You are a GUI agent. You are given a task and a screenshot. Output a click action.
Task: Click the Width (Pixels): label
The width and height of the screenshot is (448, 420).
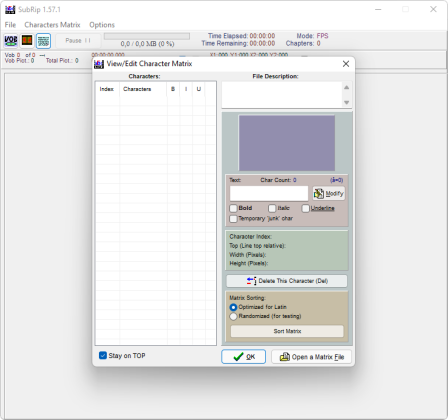248,255
